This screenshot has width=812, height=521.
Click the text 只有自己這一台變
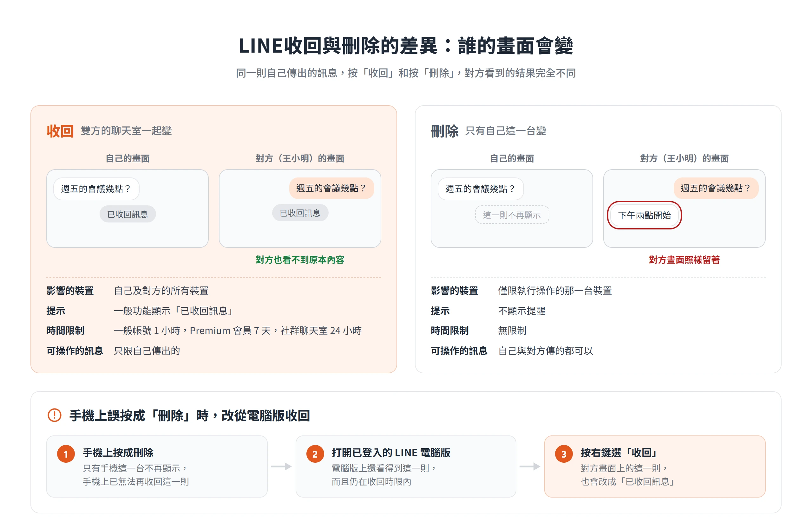[506, 131]
